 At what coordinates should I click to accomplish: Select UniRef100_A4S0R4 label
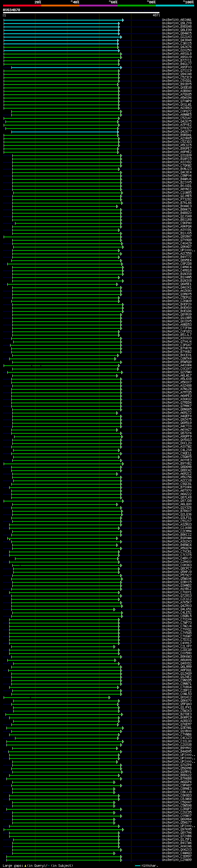tap(177, 365)
